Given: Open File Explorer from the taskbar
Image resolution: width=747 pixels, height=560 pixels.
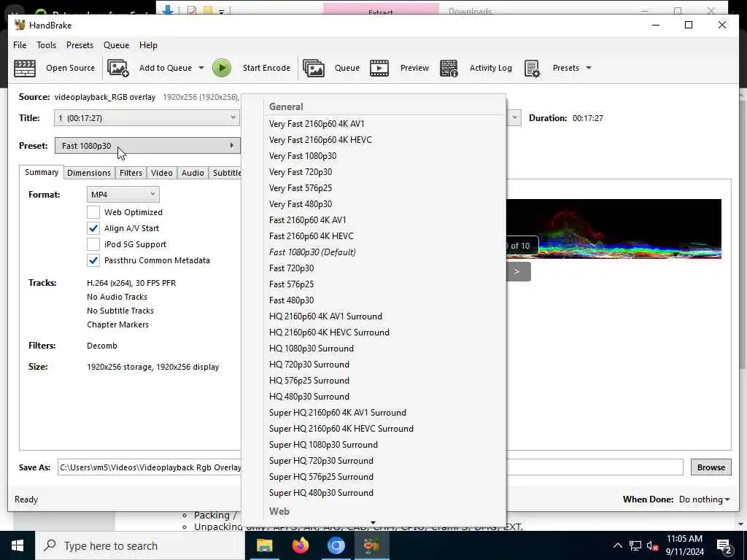Looking at the screenshot, I should (264, 545).
